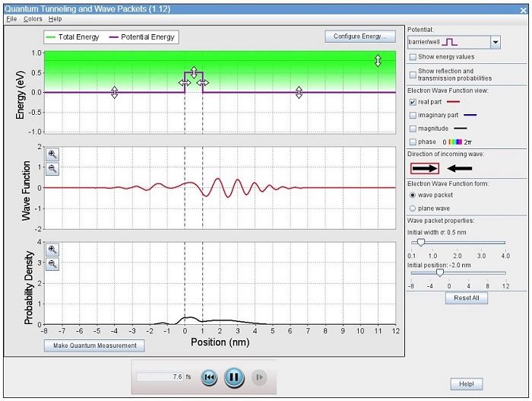Click the Configure Energy button
This screenshot has width=532, height=401.
360,37
